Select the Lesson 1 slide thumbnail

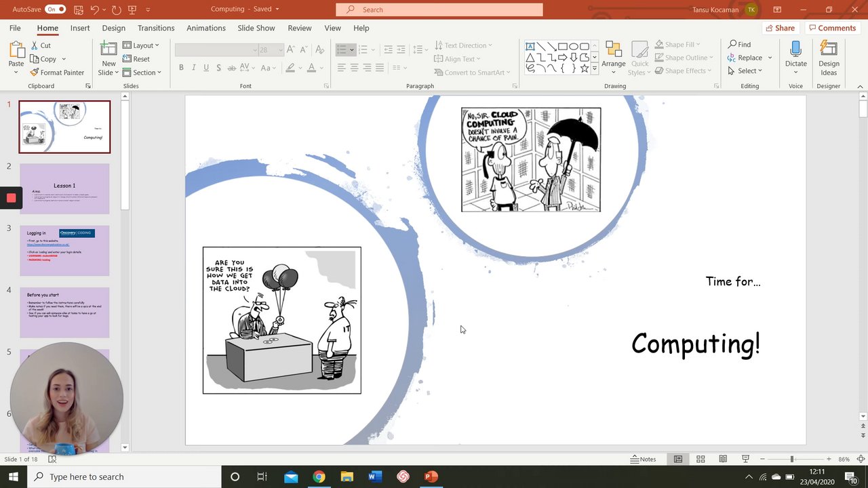64,188
